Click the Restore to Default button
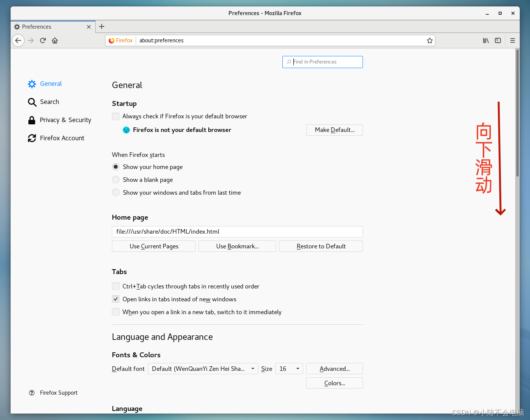This screenshot has height=420, width=530. (321, 246)
